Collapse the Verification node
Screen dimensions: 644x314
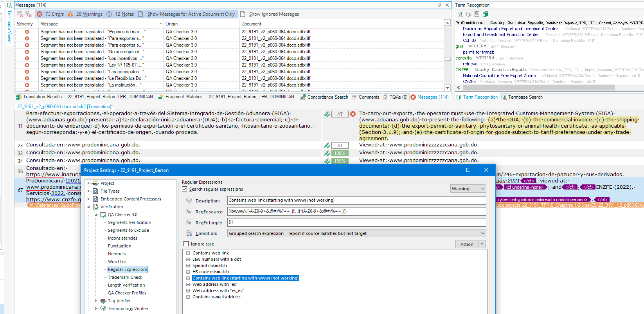click(88, 207)
